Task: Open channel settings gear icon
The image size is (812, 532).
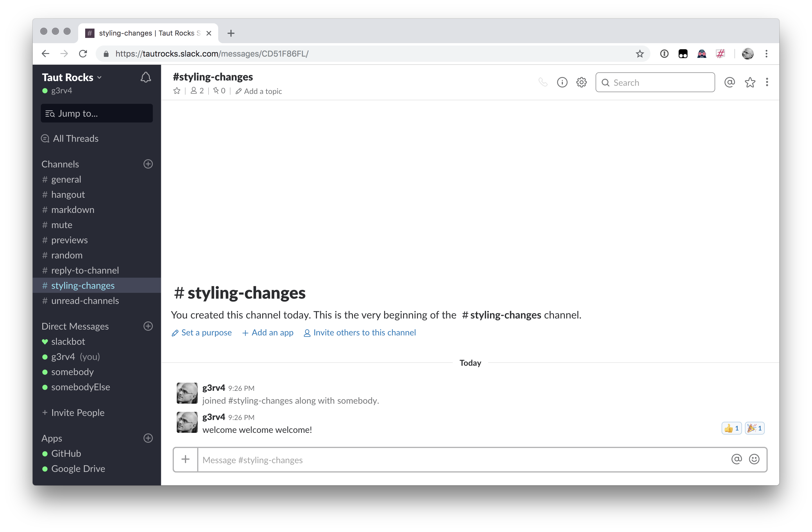Action: click(581, 82)
